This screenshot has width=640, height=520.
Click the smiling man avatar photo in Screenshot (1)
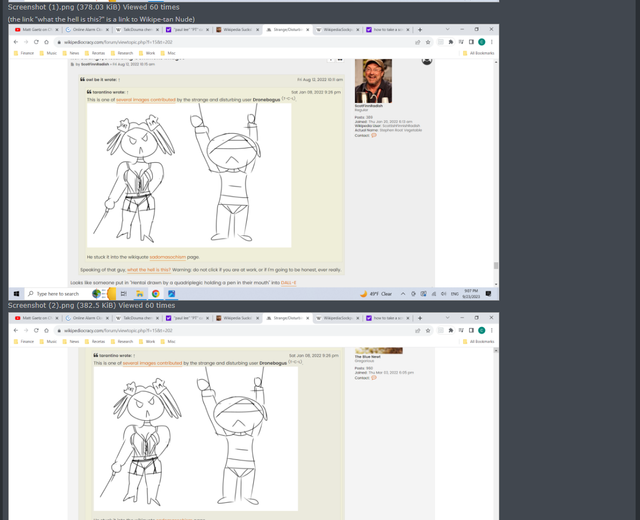[373, 81]
